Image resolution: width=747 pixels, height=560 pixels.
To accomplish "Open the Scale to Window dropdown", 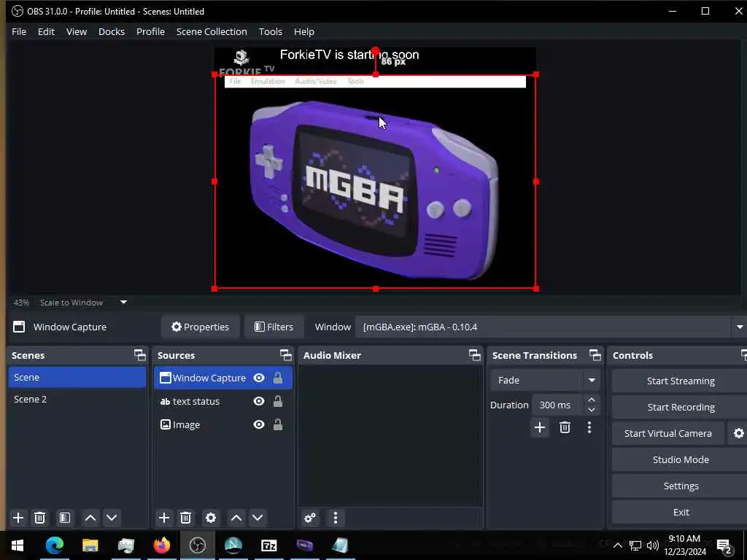I will (123, 302).
